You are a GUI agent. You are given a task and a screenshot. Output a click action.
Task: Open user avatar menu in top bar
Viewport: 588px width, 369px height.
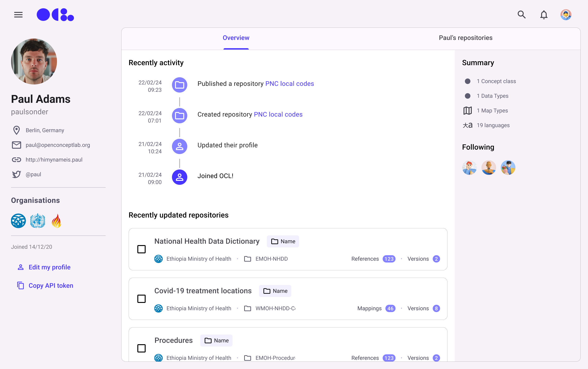[x=566, y=15]
